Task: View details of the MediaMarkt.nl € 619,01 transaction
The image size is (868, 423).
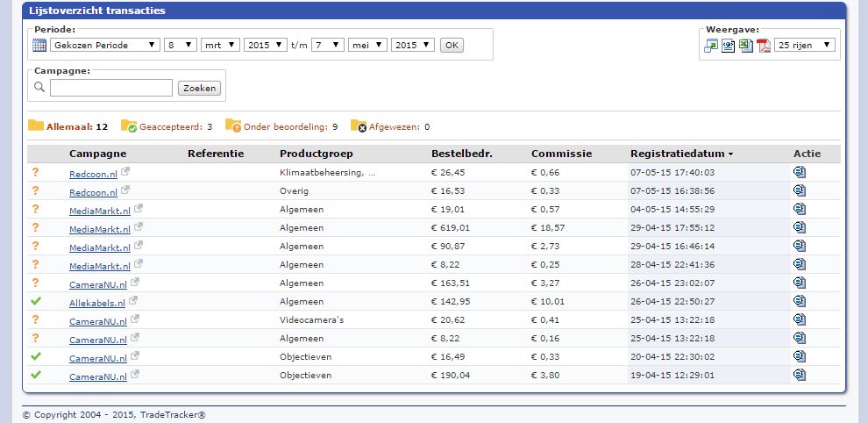Action: [800, 227]
